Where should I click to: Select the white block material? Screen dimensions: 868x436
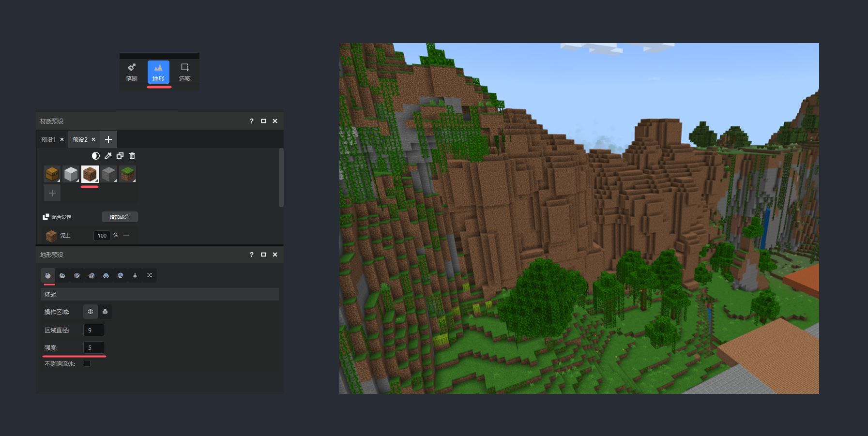click(x=71, y=174)
